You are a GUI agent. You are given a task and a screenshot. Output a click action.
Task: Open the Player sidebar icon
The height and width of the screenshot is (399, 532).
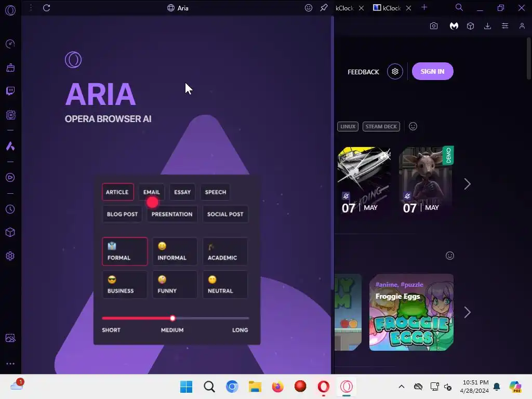pos(10,178)
